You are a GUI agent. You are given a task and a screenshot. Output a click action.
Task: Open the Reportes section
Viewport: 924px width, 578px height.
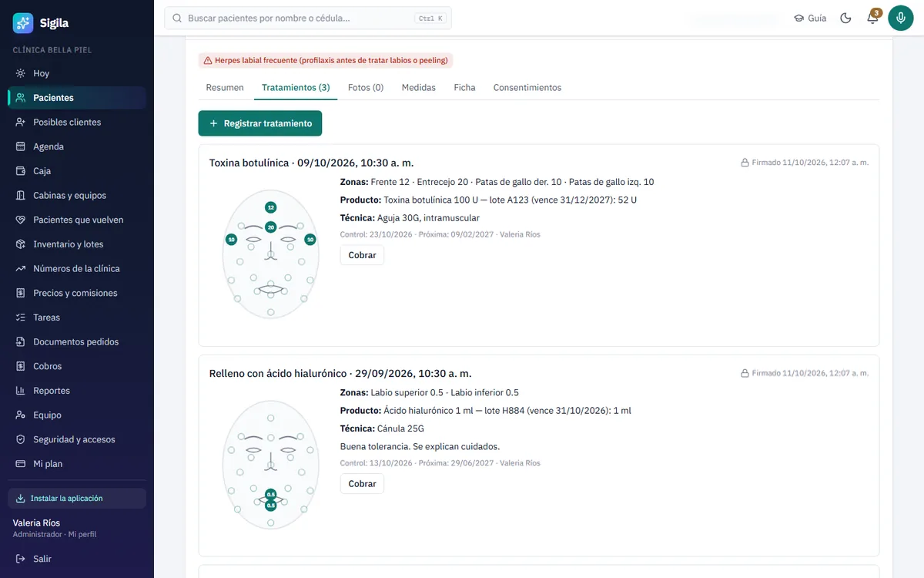pos(77,391)
